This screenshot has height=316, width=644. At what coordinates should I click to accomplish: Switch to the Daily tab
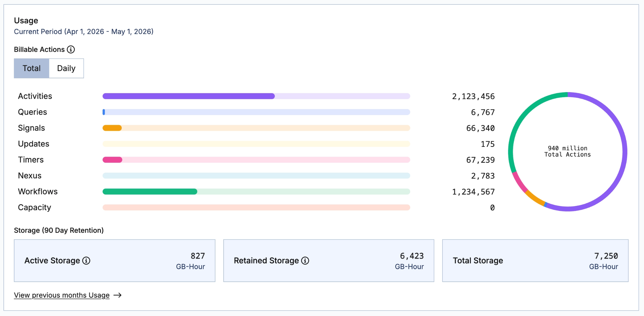click(x=66, y=68)
